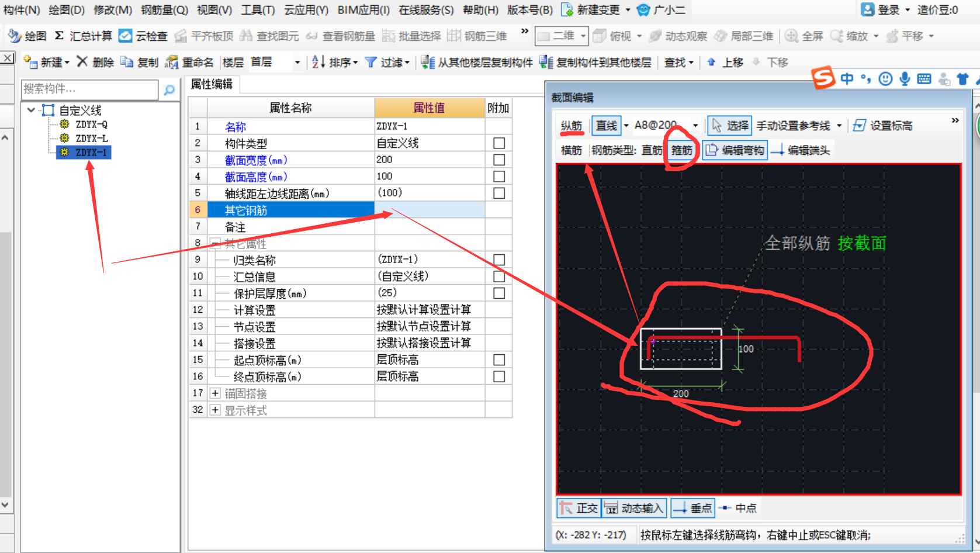Image resolution: width=980 pixels, height=553 pixels.
Task: Click 查看钢筋量 view rebar quantity
Action: pyautogui.click(x=341, y=36)
